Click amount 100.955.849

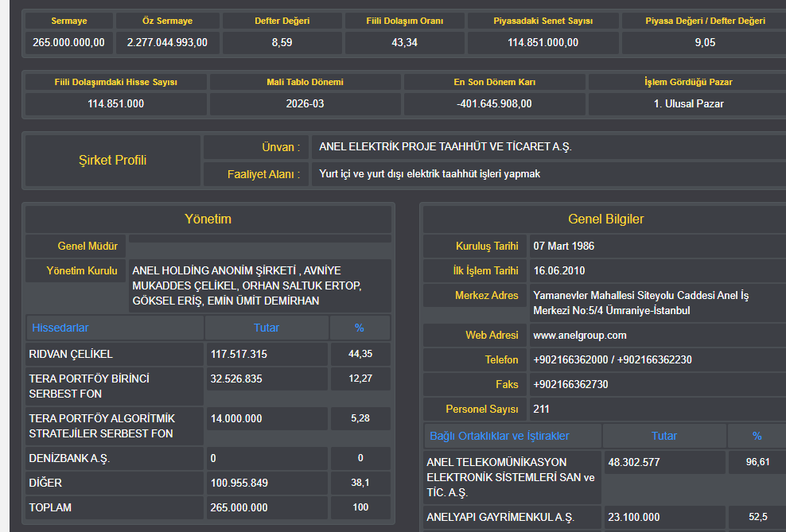[x=239, y=483]
